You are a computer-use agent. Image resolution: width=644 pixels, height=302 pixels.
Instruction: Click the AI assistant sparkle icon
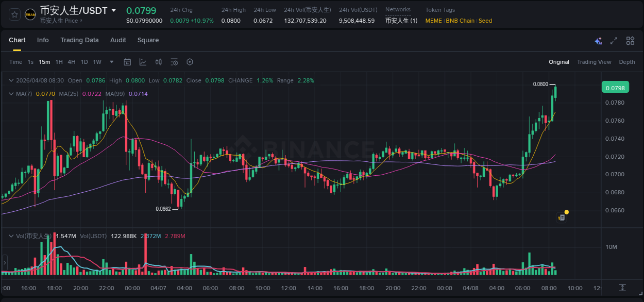pyautogui.click(x=598, y=41)
